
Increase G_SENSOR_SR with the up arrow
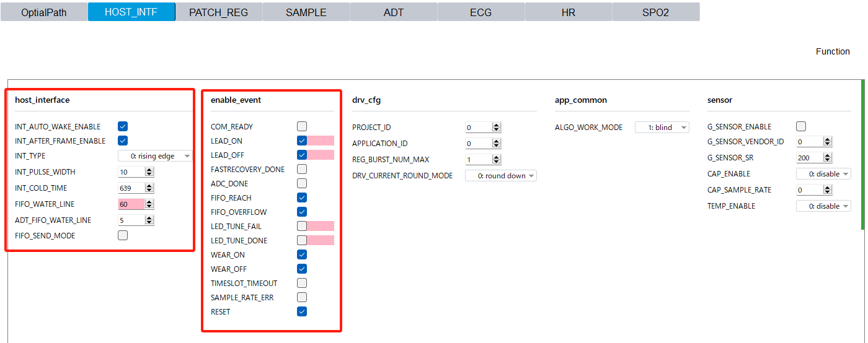[x=828, y=155]
